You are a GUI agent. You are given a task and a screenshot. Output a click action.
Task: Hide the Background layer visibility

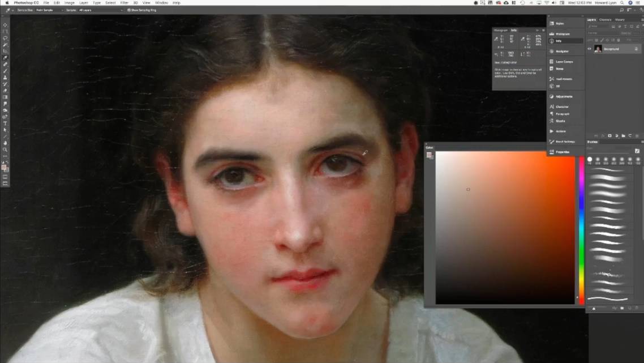point(589,49)
